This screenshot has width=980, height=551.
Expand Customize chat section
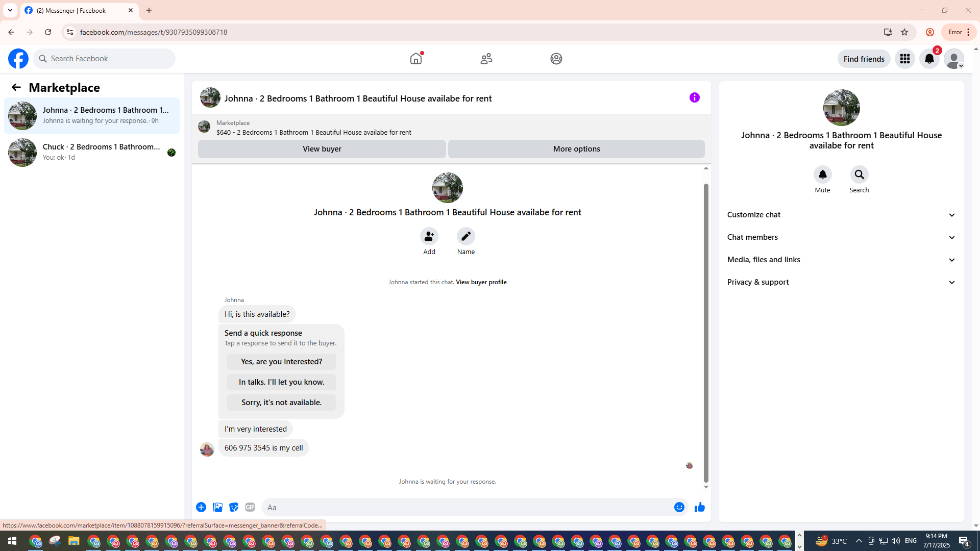click(x=842, y=215)
